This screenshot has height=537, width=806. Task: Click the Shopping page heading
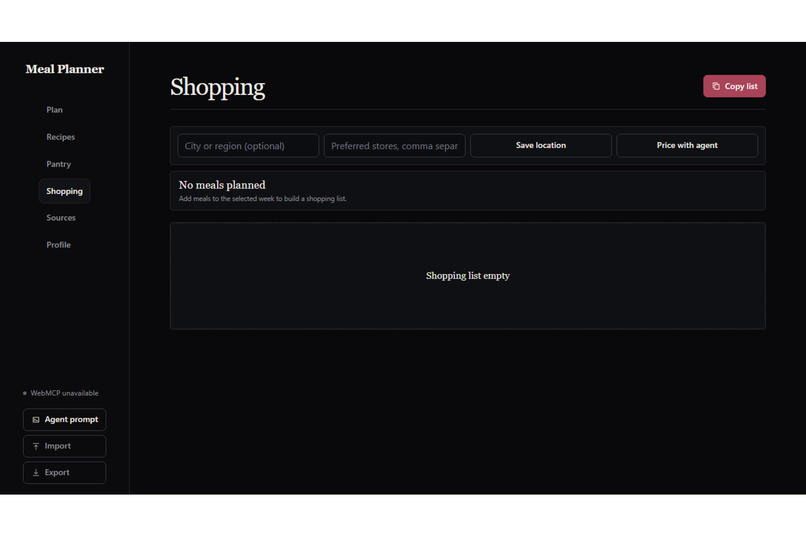[x=217, y=87]
